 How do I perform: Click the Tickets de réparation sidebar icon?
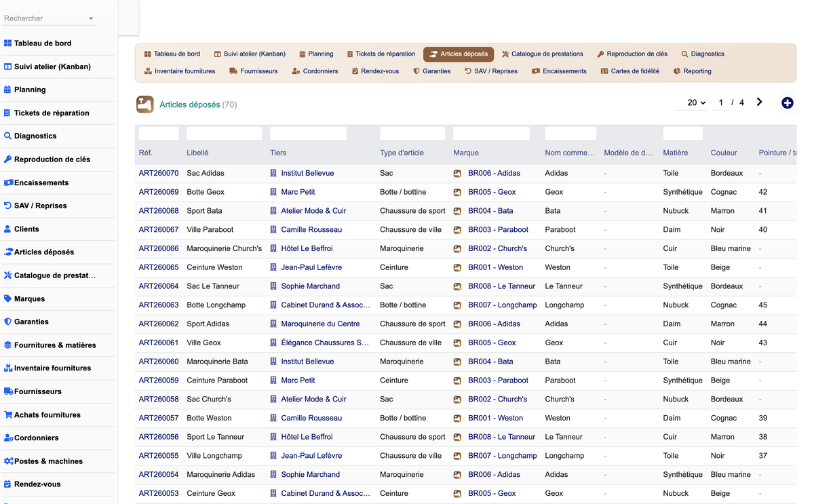(x=7, y=113)
